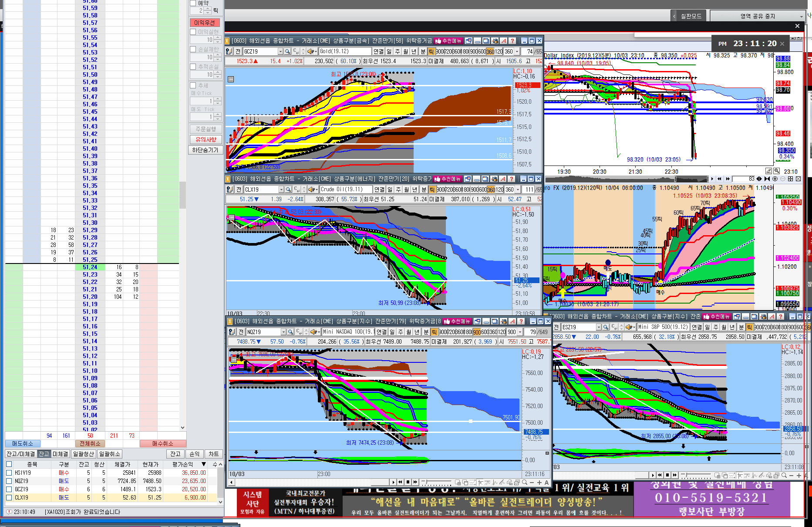Screen dimensions: 812x527
Task: Search symbol in NASDAQ chart window
Action: pyautogui.click(x=290, y=332)
